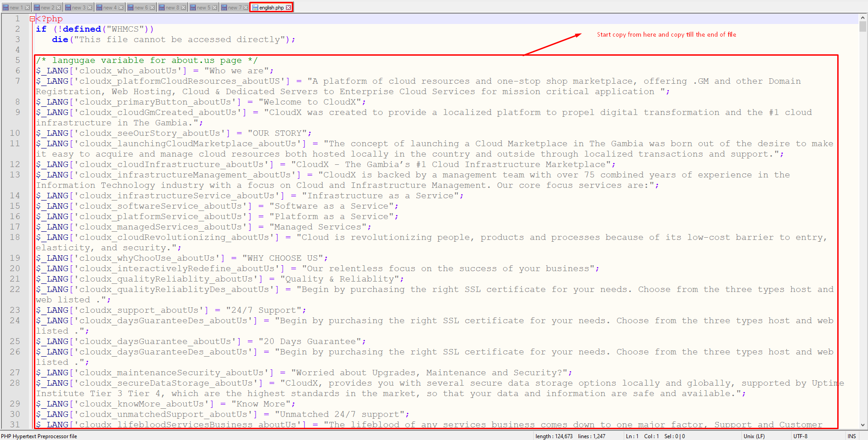Screen dimensions: 868x440
Task: Click line number 19 in the margin
Action: (15, 258)
